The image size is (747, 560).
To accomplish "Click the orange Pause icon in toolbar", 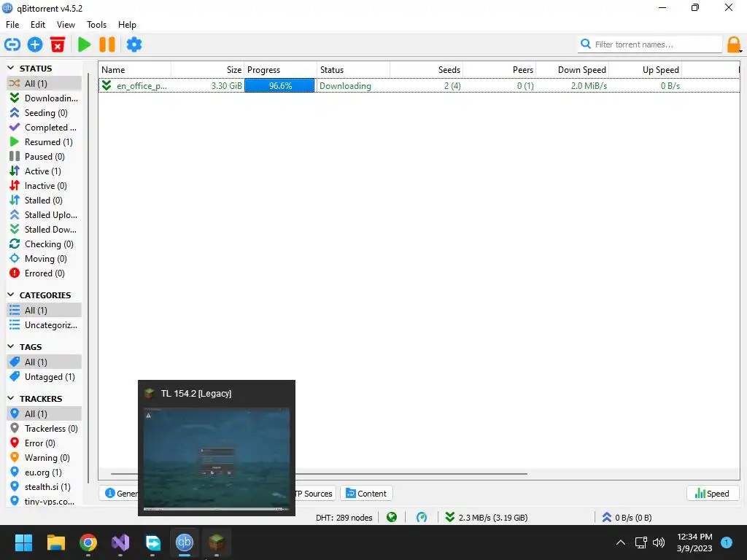I will pos(107,44).
